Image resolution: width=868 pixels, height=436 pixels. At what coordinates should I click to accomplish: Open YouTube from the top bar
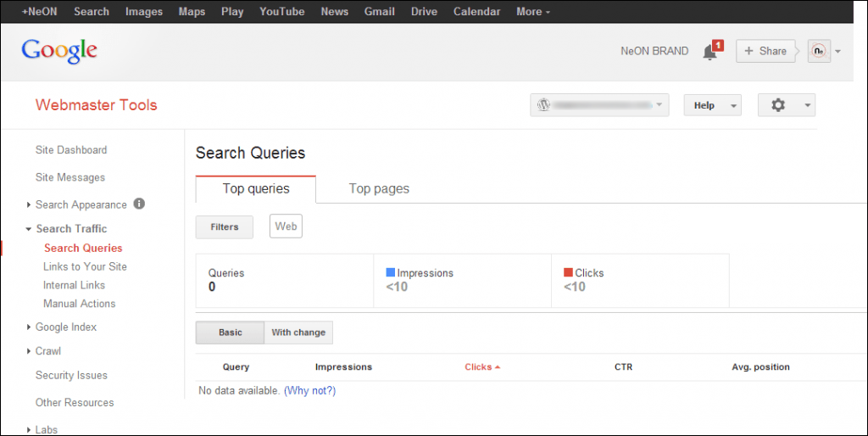coord(281,12)
